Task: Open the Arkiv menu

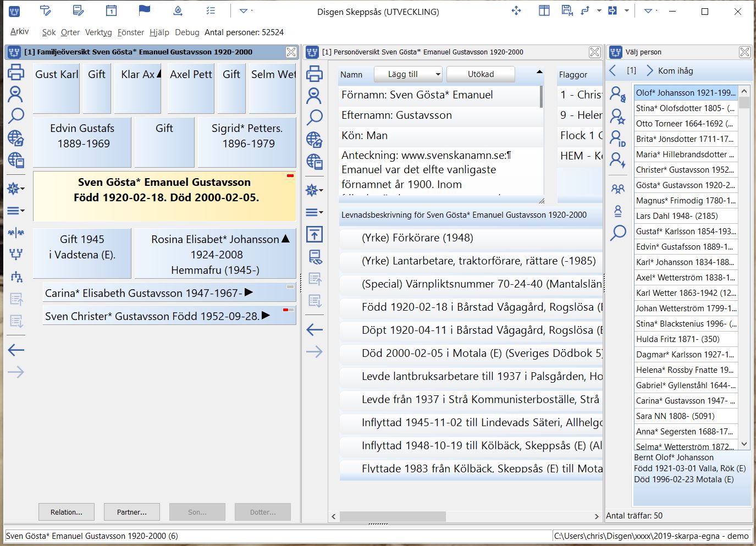Action: pos(19,32)
